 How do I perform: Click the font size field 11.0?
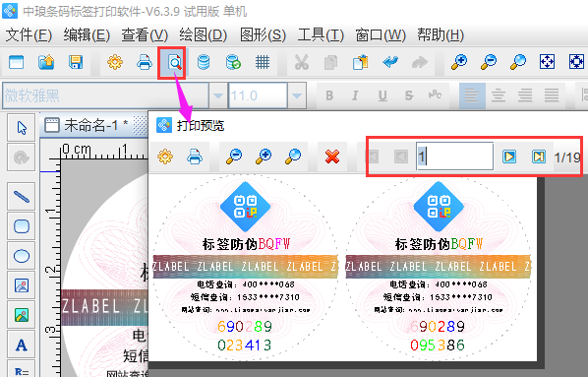pyautogui.click(x=258, y=95)
